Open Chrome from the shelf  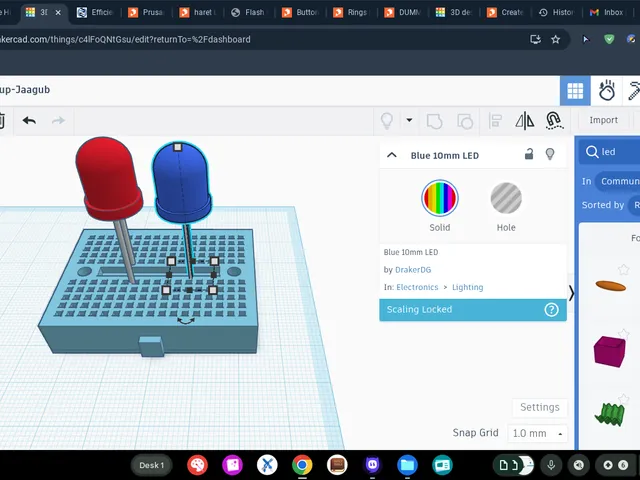pos(302,465)
